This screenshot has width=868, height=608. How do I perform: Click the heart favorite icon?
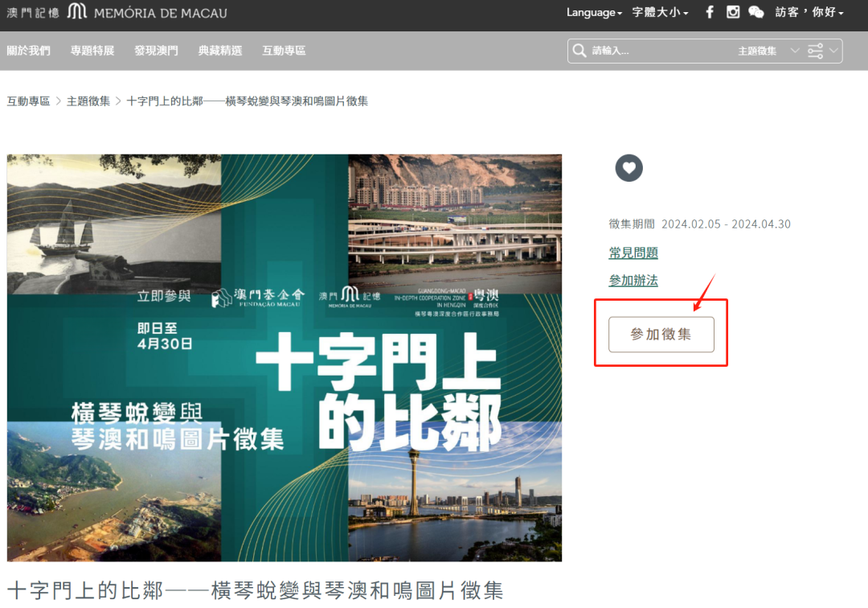coord(628,168)
